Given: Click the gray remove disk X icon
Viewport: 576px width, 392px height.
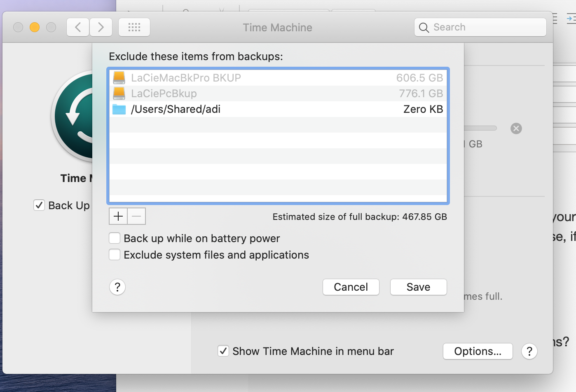Looking at the screenshot, I should point(516,128).
